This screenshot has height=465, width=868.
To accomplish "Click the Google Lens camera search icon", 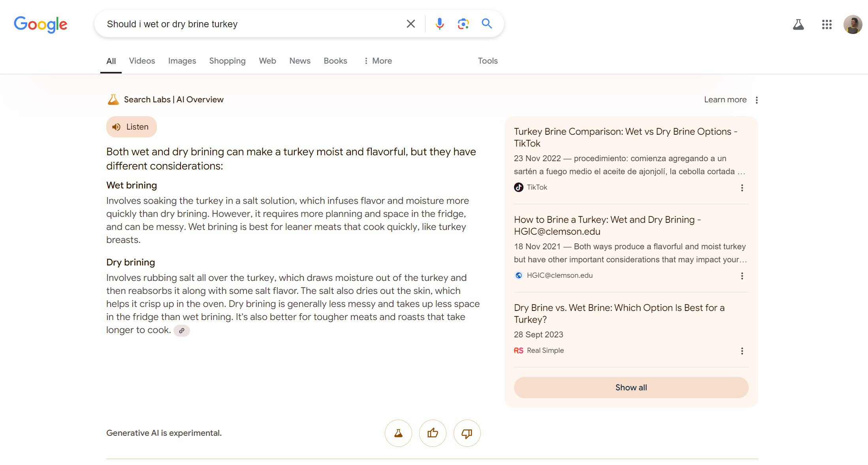I will pyautogui.click(x=463, y=24).
